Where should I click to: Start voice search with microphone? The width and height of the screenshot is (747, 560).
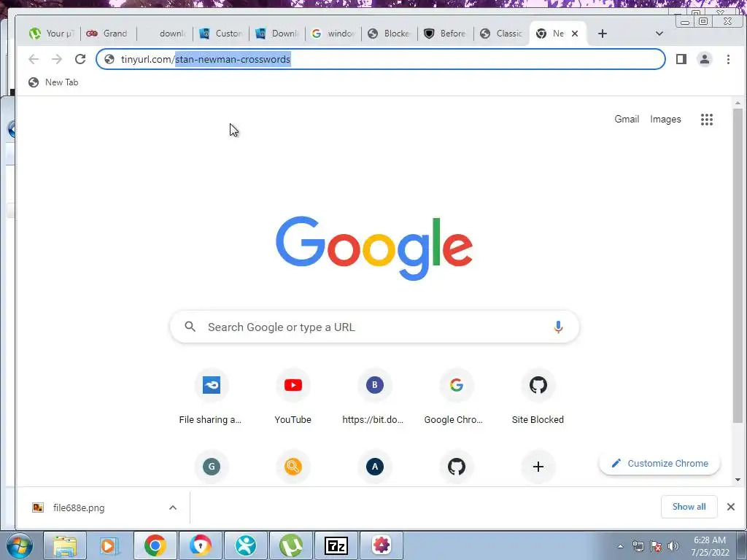pos(558,327)
